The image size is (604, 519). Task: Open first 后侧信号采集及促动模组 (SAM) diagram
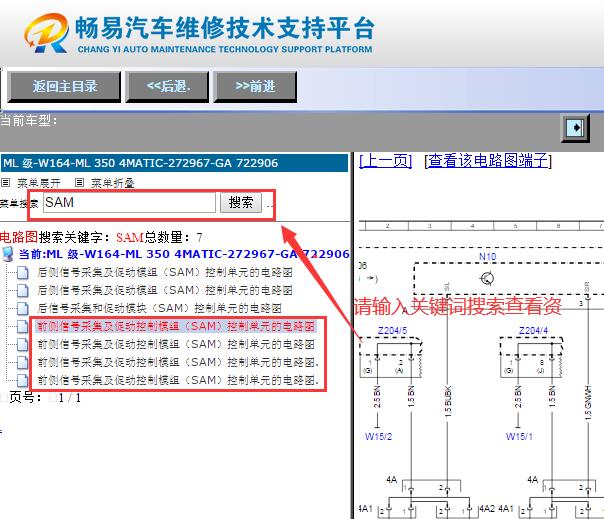point(165,272)
